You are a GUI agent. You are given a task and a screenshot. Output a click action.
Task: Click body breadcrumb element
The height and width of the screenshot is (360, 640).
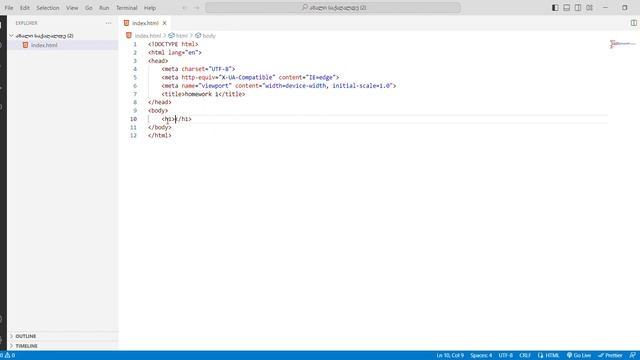click(209, 36)
